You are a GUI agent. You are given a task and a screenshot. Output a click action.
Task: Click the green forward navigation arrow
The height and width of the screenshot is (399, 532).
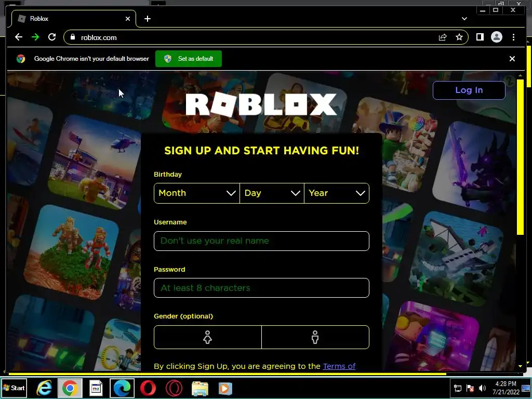(x=35, y=37)
